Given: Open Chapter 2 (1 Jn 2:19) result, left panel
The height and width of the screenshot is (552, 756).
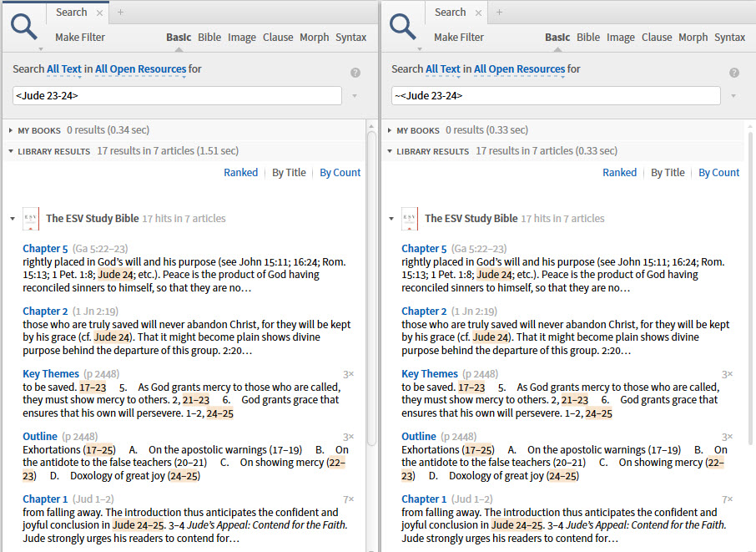Looking at the screenshot, I should click(x=45, y=311).
